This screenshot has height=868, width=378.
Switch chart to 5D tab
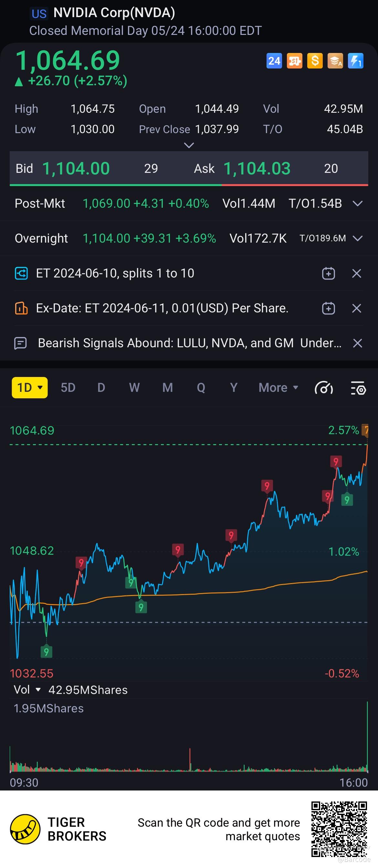68,388
